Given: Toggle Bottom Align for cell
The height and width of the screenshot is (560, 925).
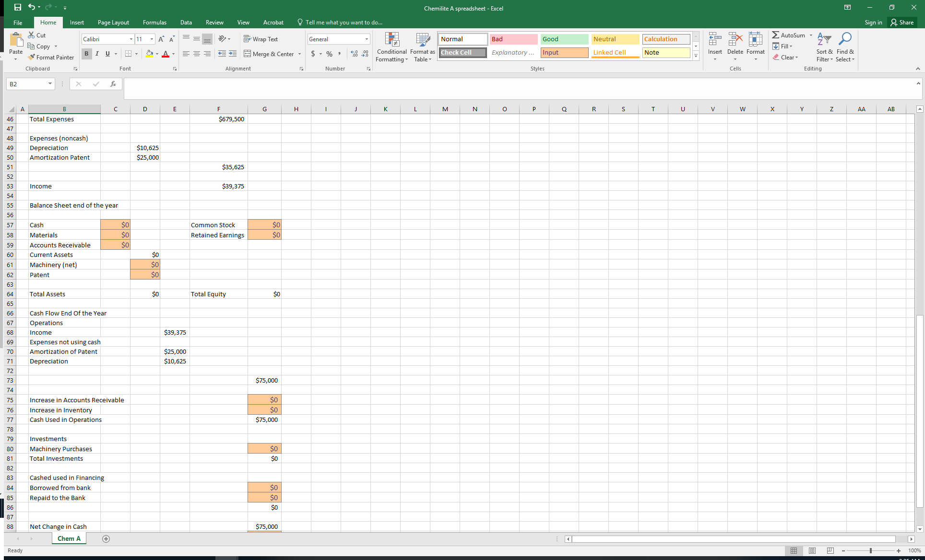Looking at the screenshot, I should [x=207, y=39].
